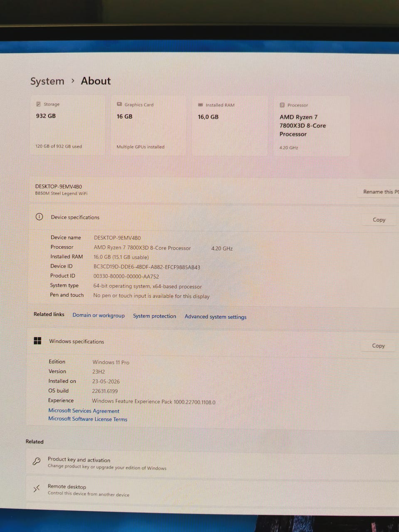
Task: Click the B850M Steel Legend WiFi text
Action: (61, 193)
